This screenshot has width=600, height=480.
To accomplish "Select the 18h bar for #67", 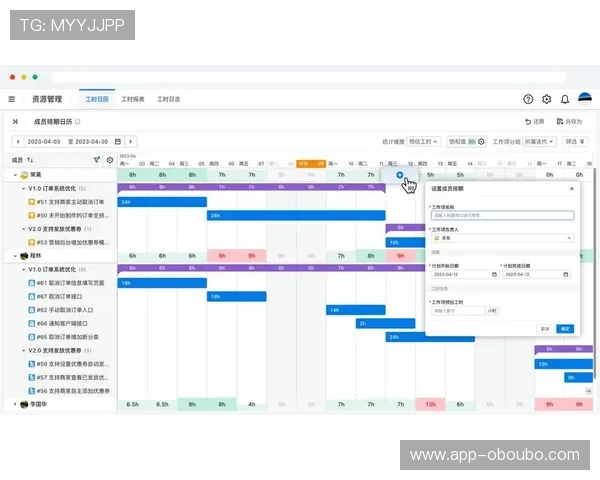I will [x=236, y=296].
